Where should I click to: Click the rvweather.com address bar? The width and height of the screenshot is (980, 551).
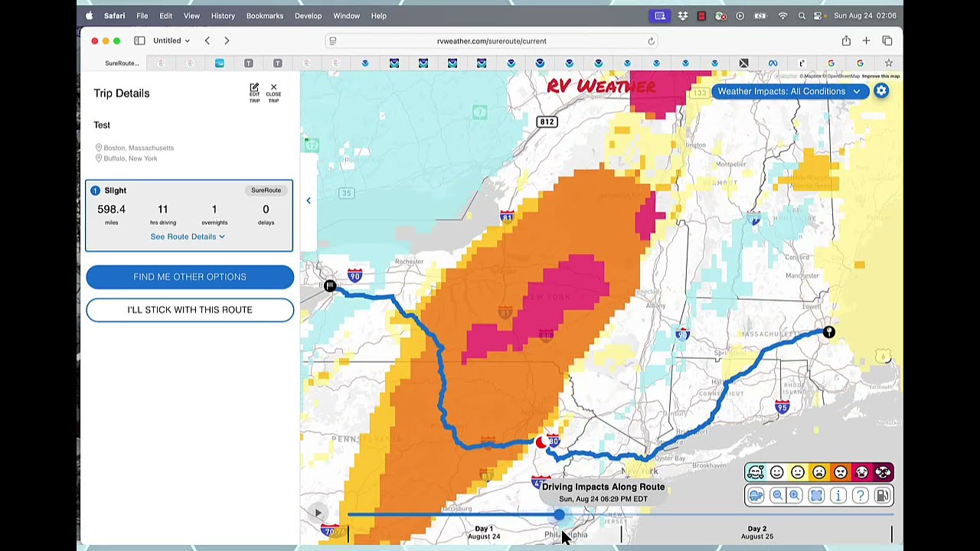(x=492, y=41)
